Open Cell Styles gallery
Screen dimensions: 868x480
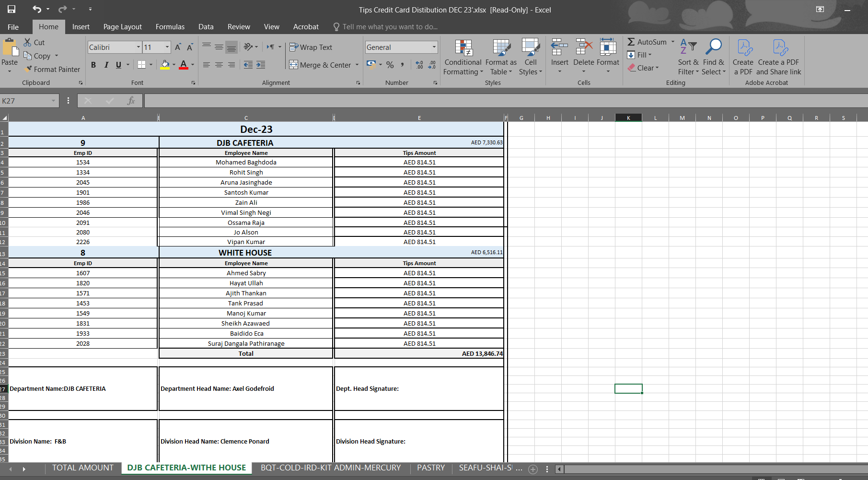[x=531, y=57]
